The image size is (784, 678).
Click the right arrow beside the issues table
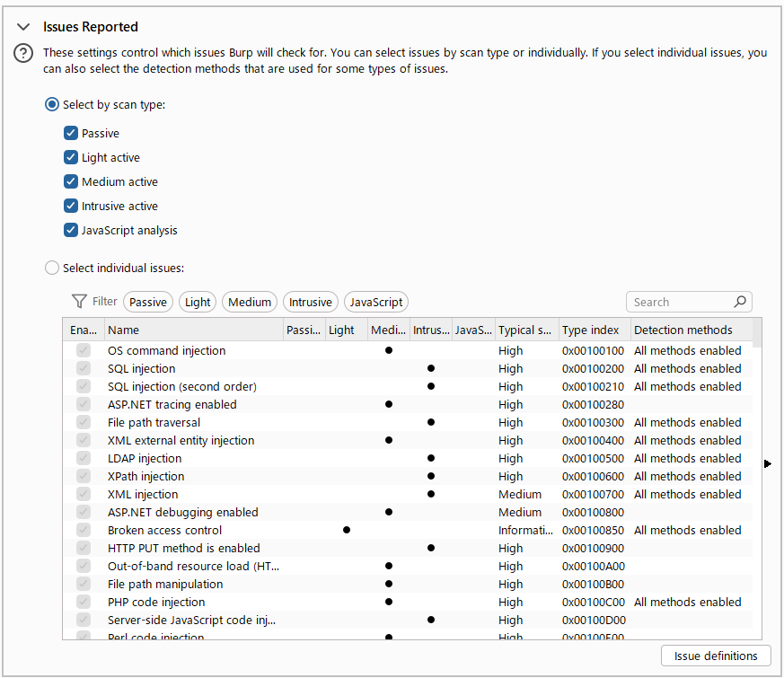pos(767,463)
